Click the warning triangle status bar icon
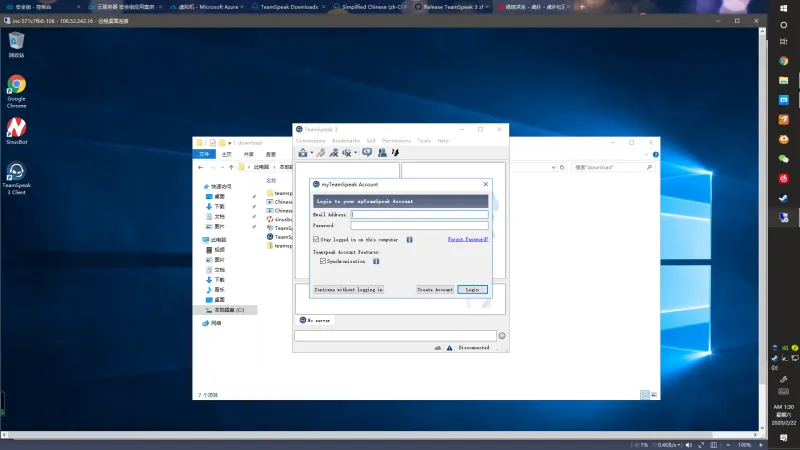Image resolution: width=800 pixels, height=450 pixels. (x=449, y=348)
